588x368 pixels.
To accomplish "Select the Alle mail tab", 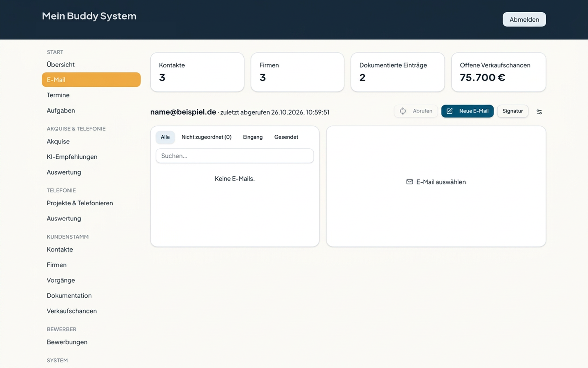I will (165, 137).
